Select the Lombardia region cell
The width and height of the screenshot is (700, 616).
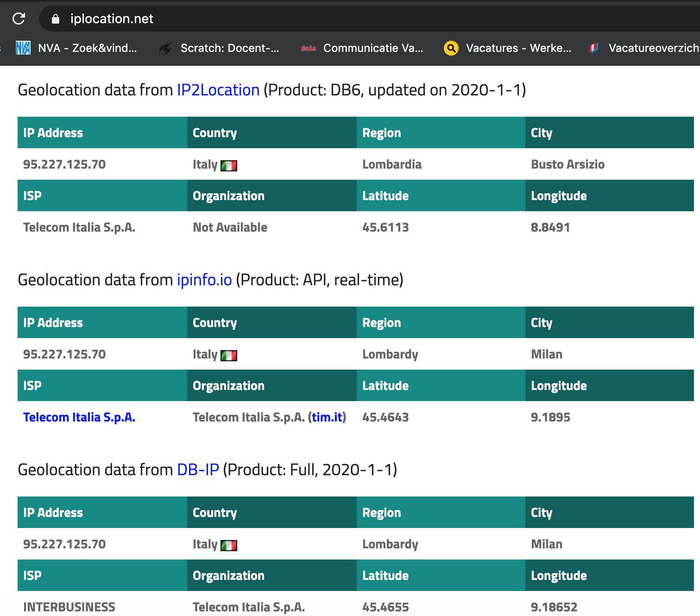coord(392,164)
